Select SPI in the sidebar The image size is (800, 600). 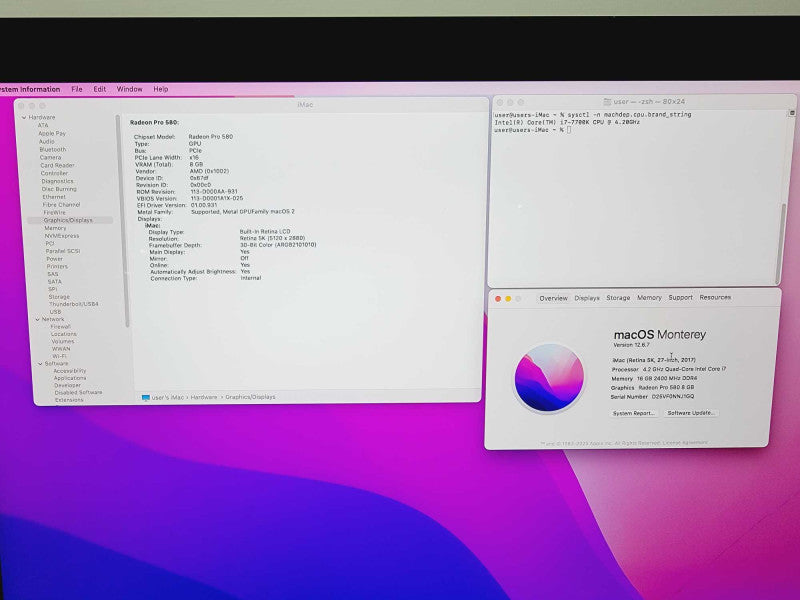point(53,289)
